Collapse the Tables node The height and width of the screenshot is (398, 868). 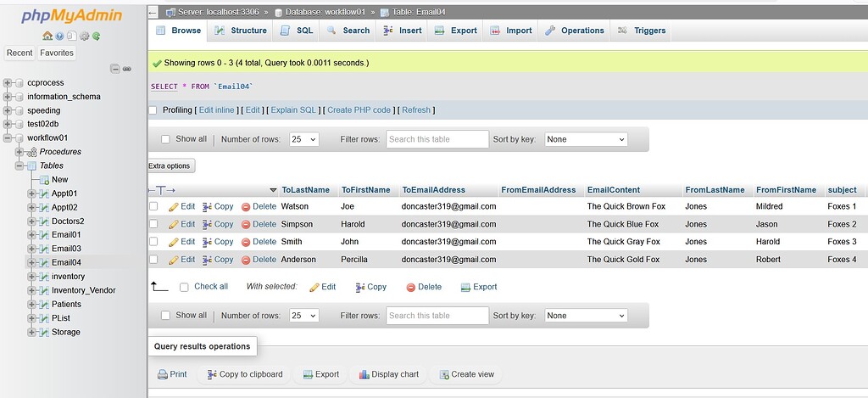click(x=19, y=165)
